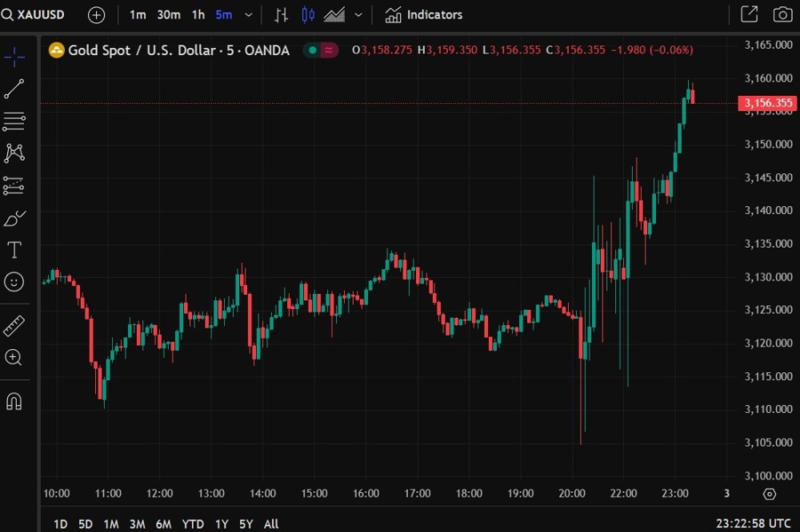Viewport: 800px width, 532px height.
Task: Click the 23:22:58 UTC timezone clock
Action: coord(753,523)
